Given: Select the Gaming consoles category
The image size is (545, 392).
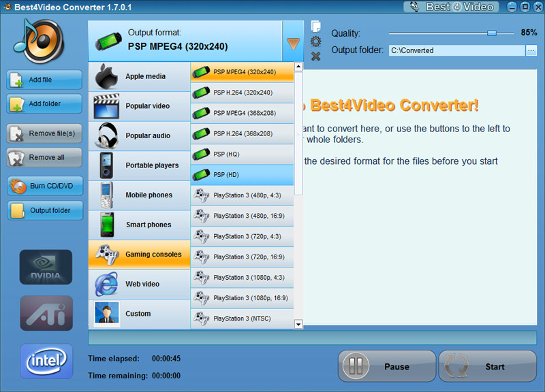Looking at the screenshot, I should tap(139, 255).
